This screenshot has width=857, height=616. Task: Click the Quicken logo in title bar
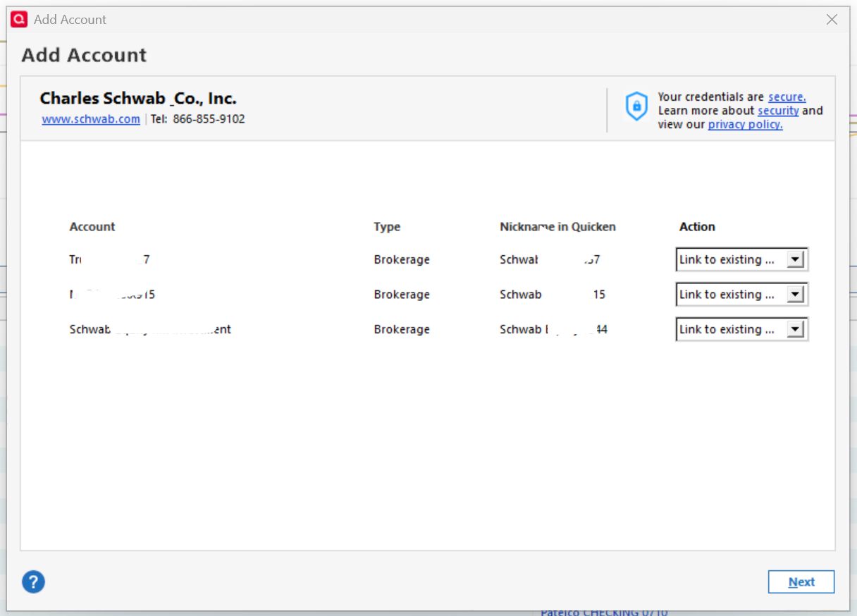pyautogui.click(x=19, y=20)
